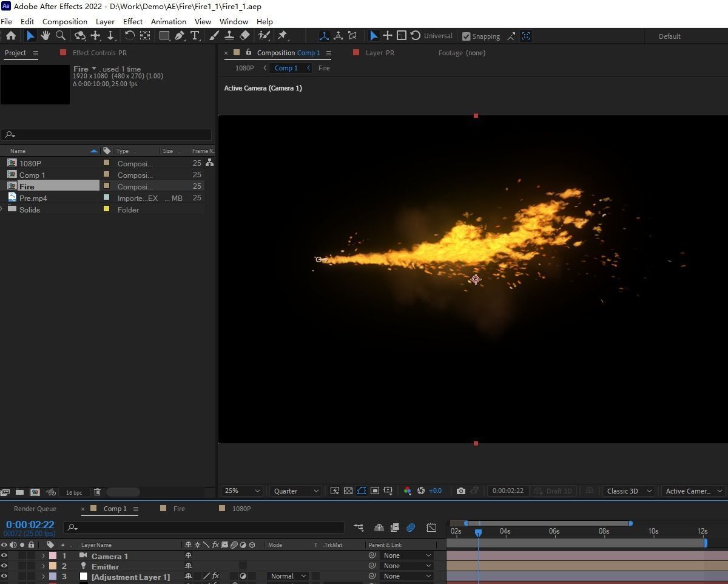
Task: Switch to Render Queue tab
Action: pyautogui.click(x=35, y=509)
